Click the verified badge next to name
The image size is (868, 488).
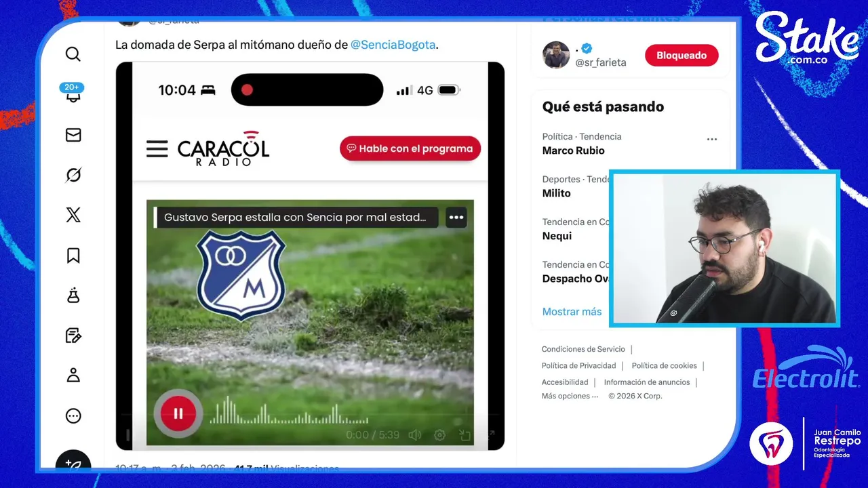click(587, 48)
